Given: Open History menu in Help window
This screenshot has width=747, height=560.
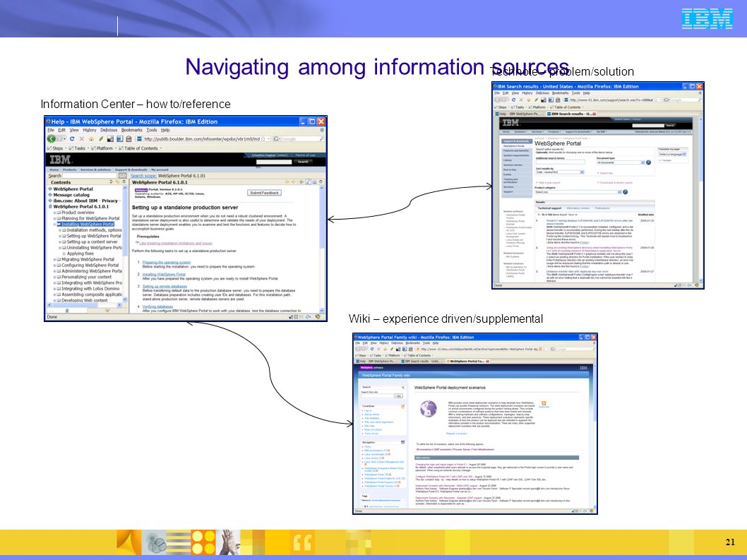Looking at the screenshot, I should coord(90,130).
